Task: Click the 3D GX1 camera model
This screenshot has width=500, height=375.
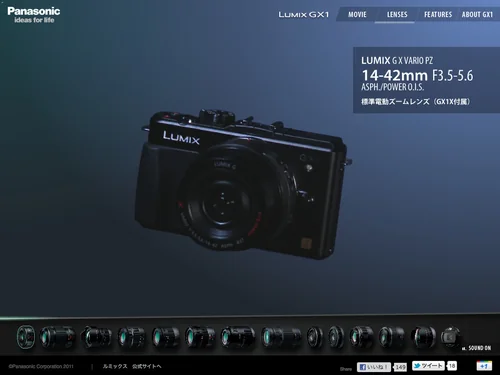Action: click(x=243, y=185)
